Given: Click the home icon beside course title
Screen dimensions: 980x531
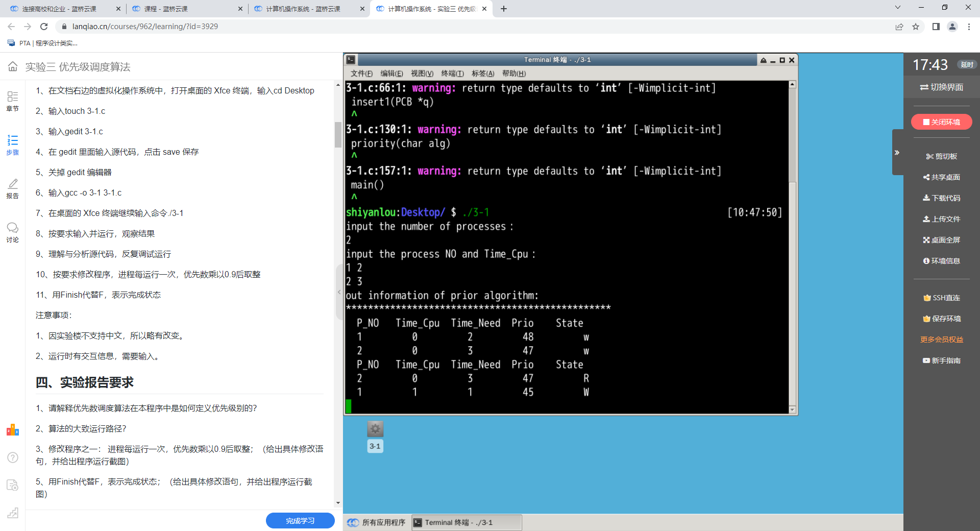Looking at the screenshot, I should click(x=13, y=66).
